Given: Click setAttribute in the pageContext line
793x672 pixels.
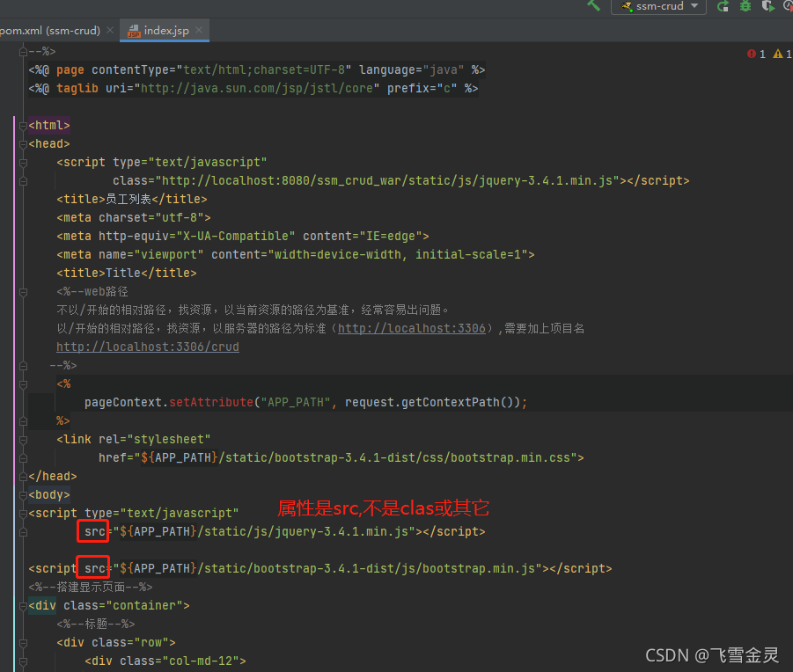Looking at the screenshot, I should click(211, 402).
